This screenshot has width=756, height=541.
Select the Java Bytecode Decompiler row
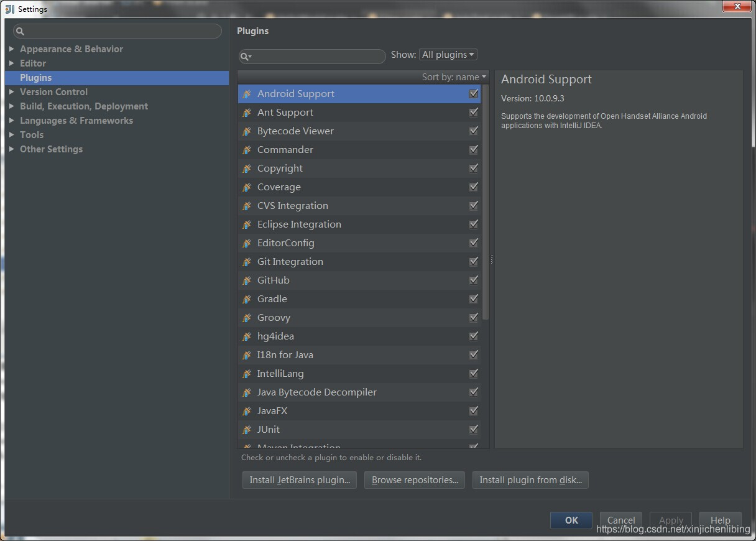[x=359, y=392]
